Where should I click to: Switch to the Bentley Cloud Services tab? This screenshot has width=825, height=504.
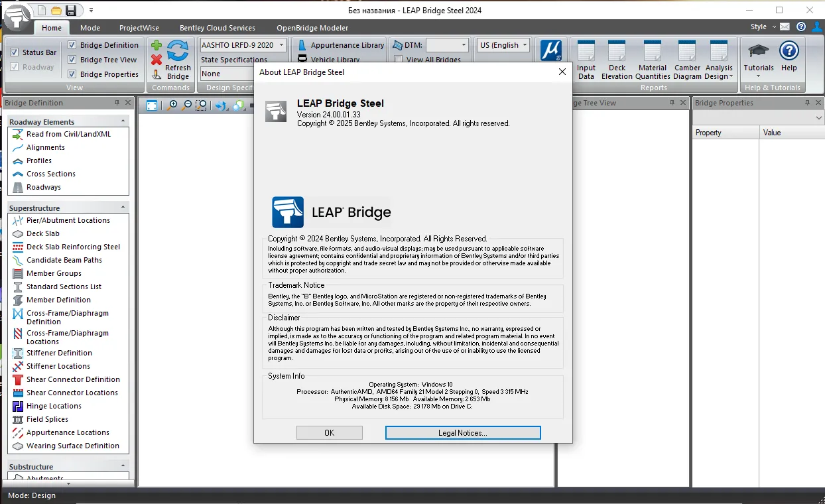[x=218, y=28]
